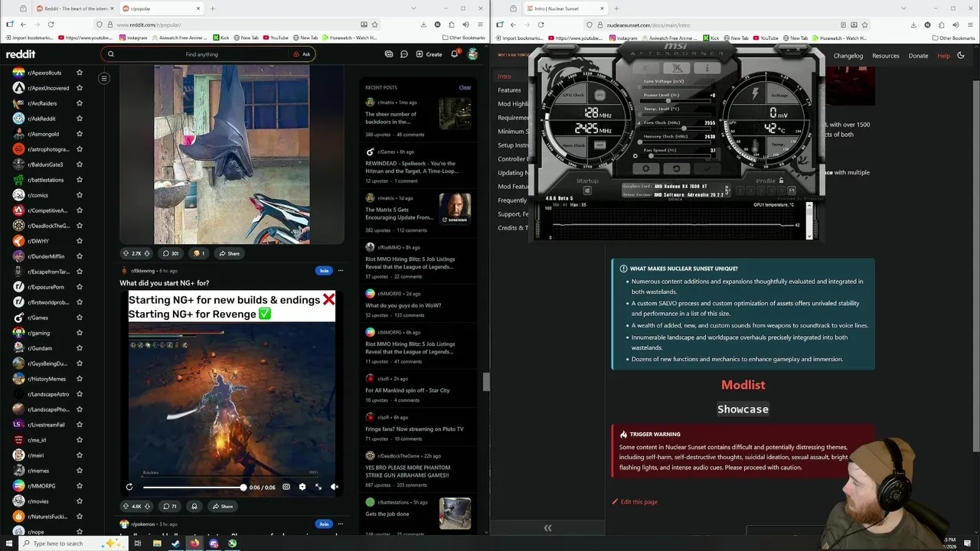The height and width of the screenshot is (551, 980).
Task: Clear the recent posts list
Action: 465,87
